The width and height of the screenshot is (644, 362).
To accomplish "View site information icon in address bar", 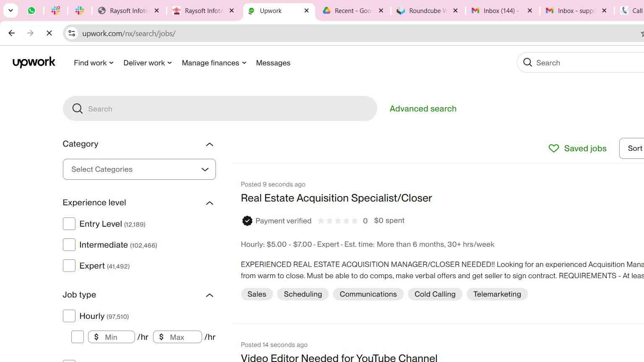I will click(x=72, y=33).
